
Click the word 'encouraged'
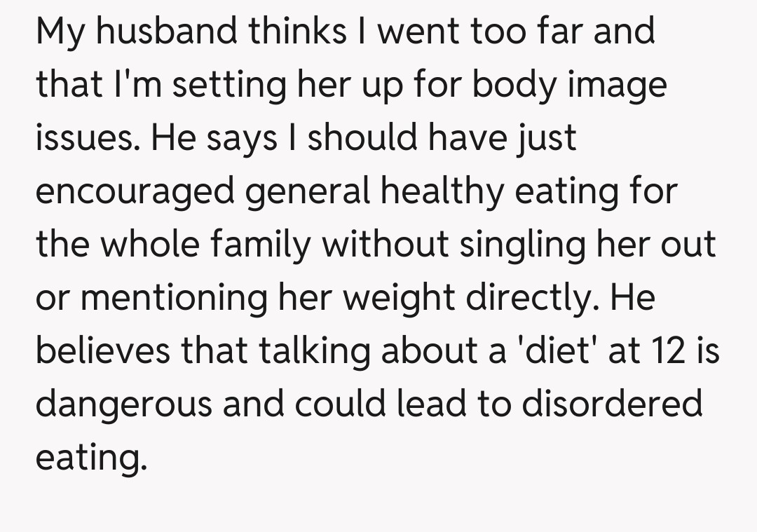coord(135,191)
